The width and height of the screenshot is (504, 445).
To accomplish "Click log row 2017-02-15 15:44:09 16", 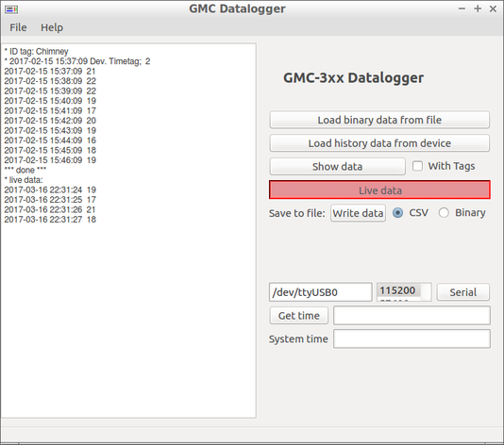I will (x=50, y=140).
